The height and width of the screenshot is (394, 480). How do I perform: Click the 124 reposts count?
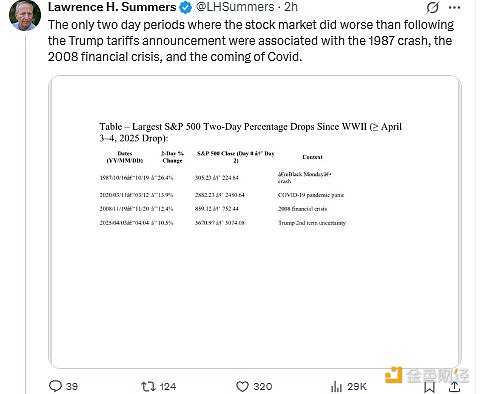(x=168, y=386)
